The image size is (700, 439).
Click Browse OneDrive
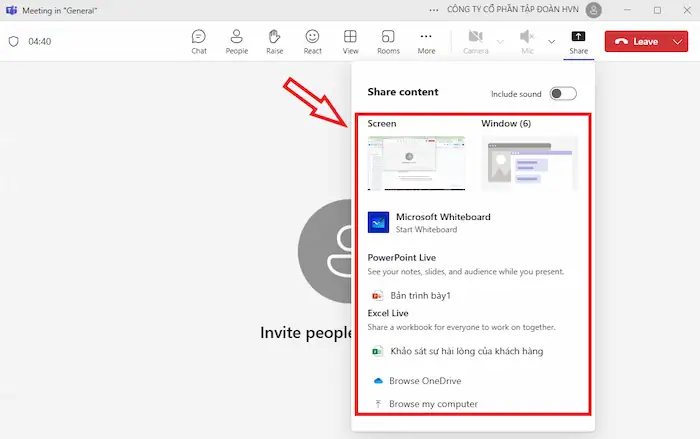tap(424, 381)
